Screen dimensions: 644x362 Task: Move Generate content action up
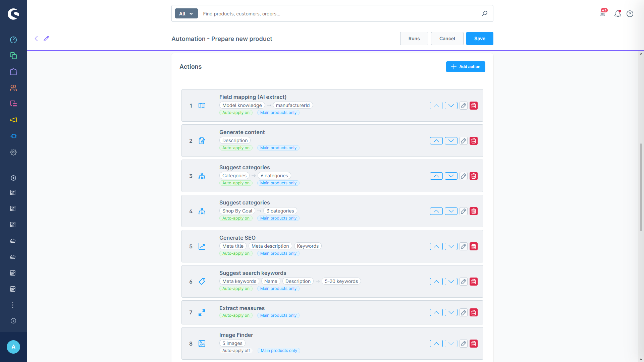436,141
